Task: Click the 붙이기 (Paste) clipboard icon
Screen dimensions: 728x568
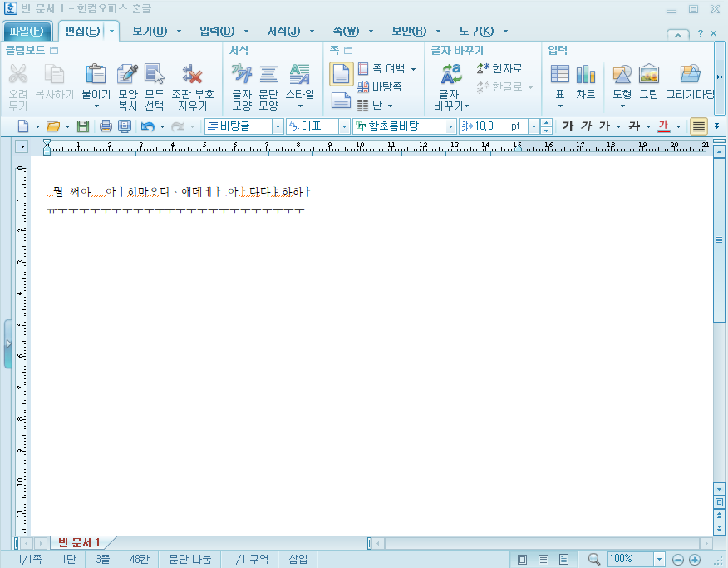Action: coord(96,74)
